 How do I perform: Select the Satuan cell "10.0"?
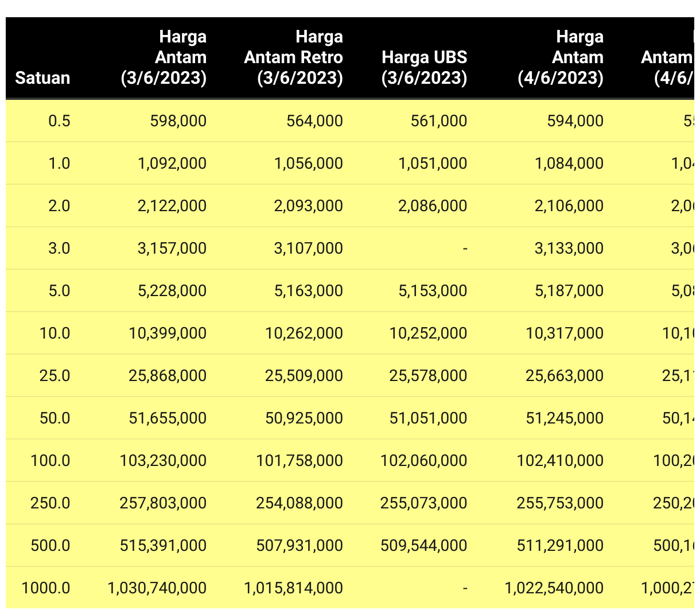[55, 333]
